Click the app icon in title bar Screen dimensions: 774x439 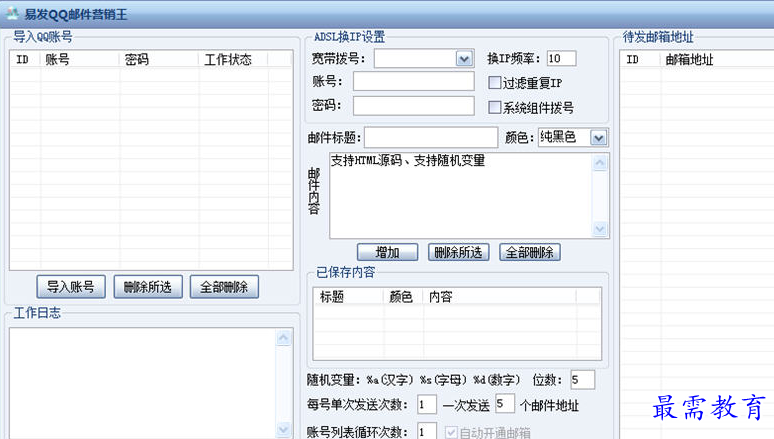point(12,13)
